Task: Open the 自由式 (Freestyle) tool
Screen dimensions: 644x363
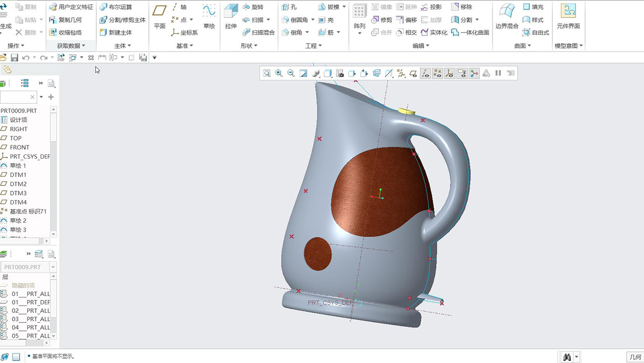Action: [536, 33]
